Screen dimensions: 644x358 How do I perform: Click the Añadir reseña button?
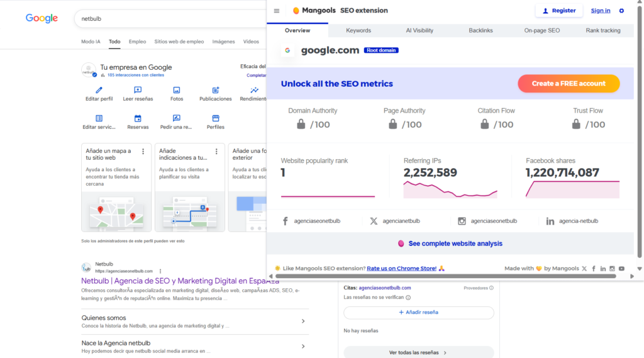(x=418, y=312)
